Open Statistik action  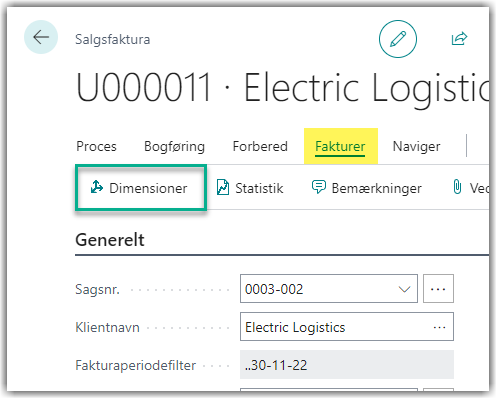pos(250,188)
